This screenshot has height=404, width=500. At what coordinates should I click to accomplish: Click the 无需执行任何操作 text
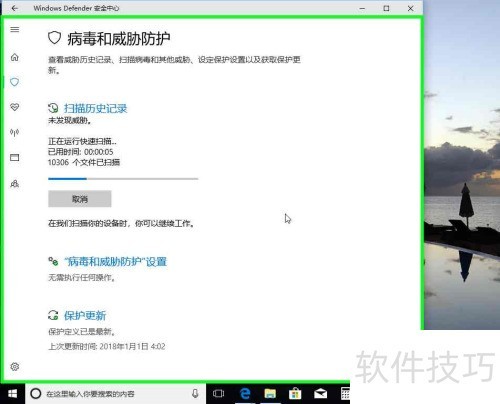click(x=82, y=277)
